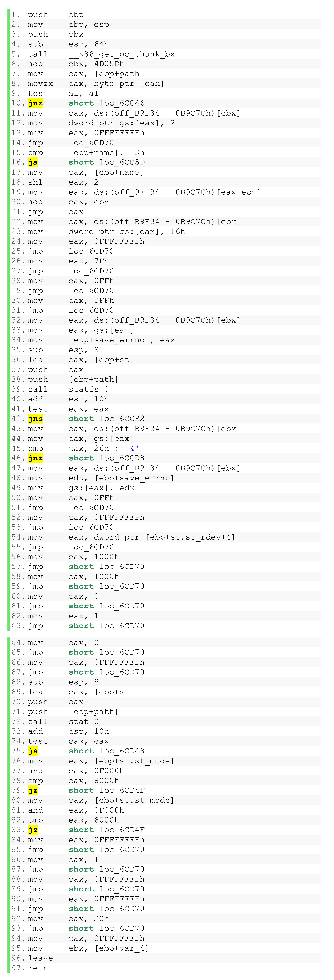Image resolution: width=334 pixels, height=980 pixels.
Task: Follow the 'loc_6CC5D' jump target
Action: coord(122,163)
